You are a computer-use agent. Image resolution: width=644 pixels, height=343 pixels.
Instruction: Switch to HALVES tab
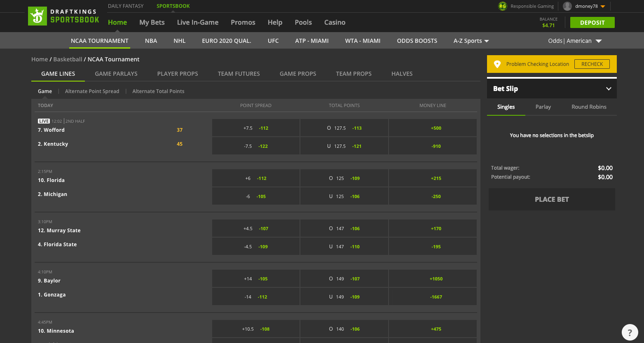click(x=402, y=74)
